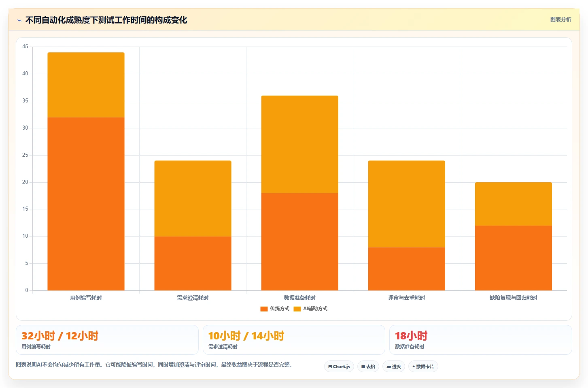Click the amber top segment of 数据准备耗时 bar

click(x=299, y=144)
